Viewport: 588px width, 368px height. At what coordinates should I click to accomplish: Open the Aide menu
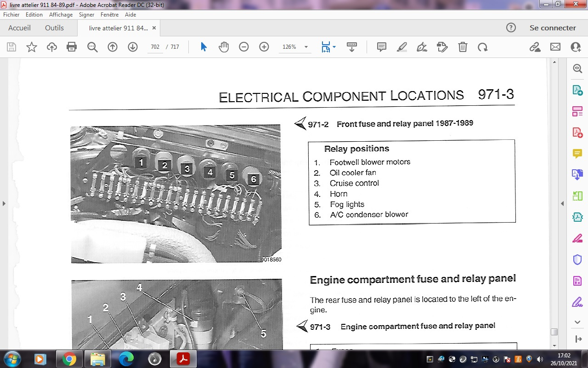[130, 15]
